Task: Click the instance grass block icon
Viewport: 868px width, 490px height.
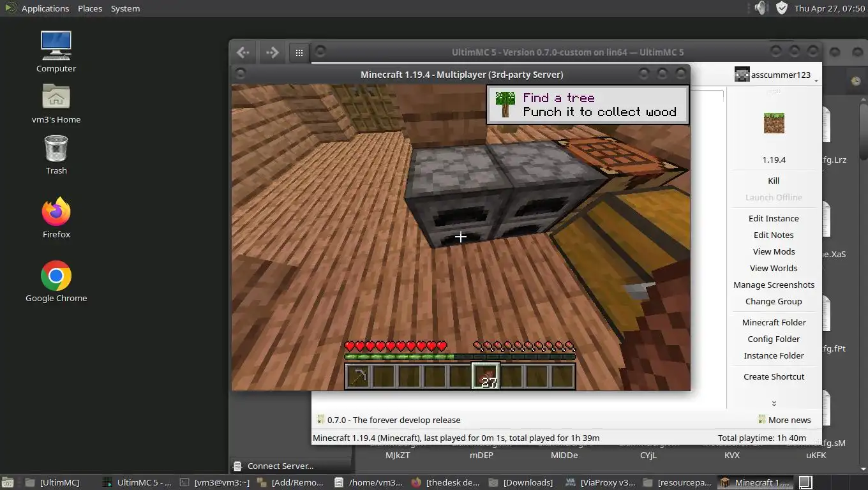Action: (x=774, y=122)
